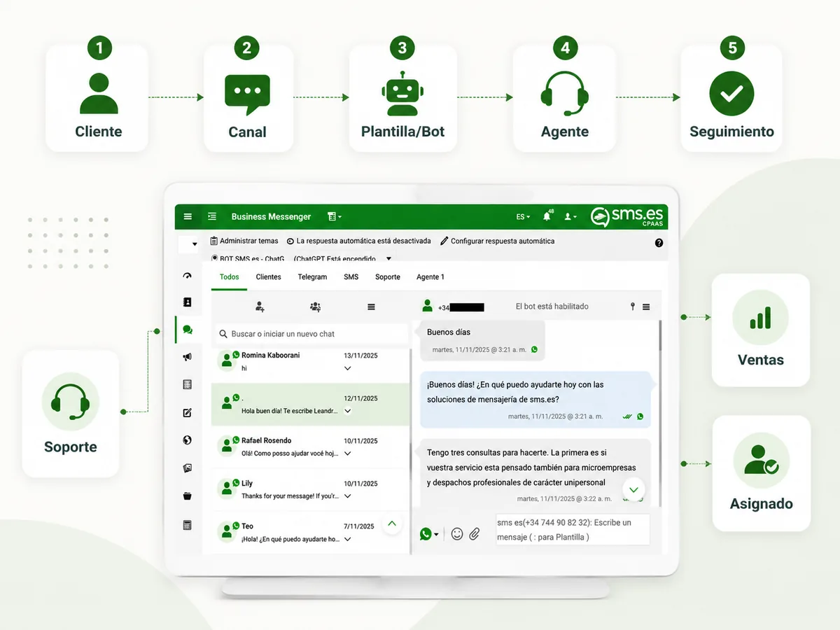Screen dimensions: 840x630
Task: Open the folder box sidebar icon
Action: [x=187, y=496]
